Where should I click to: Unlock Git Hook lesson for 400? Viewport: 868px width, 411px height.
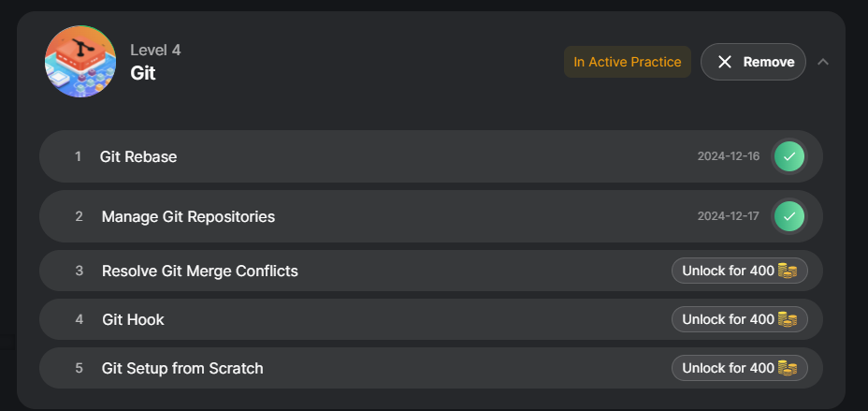coord(729,319)
